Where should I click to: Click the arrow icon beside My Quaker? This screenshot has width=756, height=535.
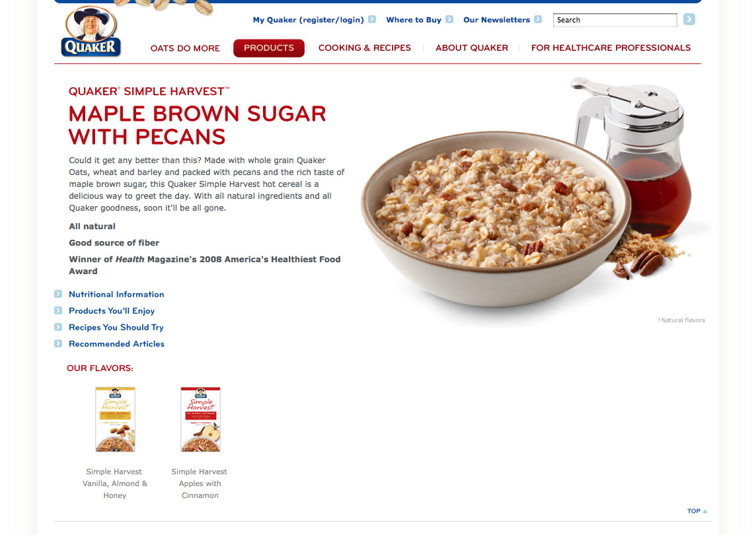372,19
